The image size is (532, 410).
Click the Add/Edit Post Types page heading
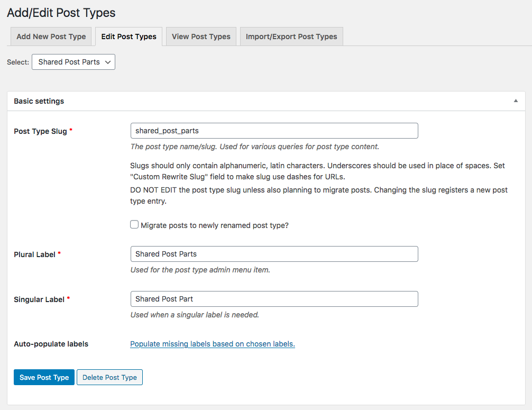[x=61, y=13]
